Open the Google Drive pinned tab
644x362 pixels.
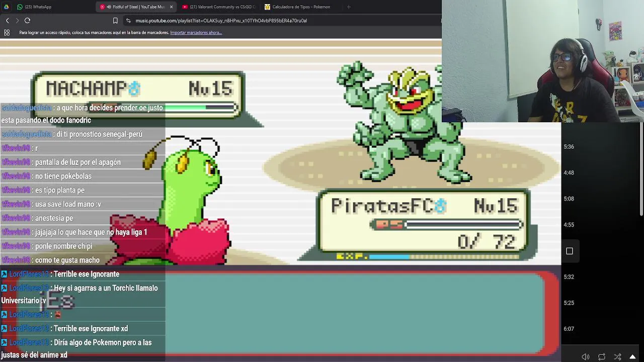click(7, 7)
